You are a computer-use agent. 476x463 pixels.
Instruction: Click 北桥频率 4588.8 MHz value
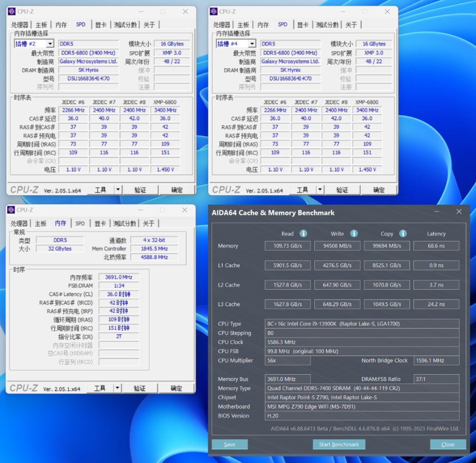tap(154, 257)
